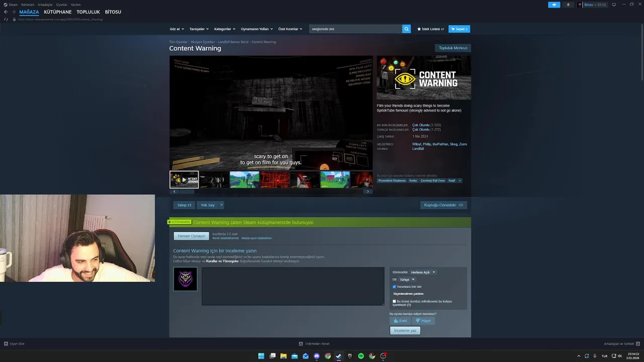Expand the Özel Kısımlar menu
The image size is (644, 362).
click(x=290, y=29)
